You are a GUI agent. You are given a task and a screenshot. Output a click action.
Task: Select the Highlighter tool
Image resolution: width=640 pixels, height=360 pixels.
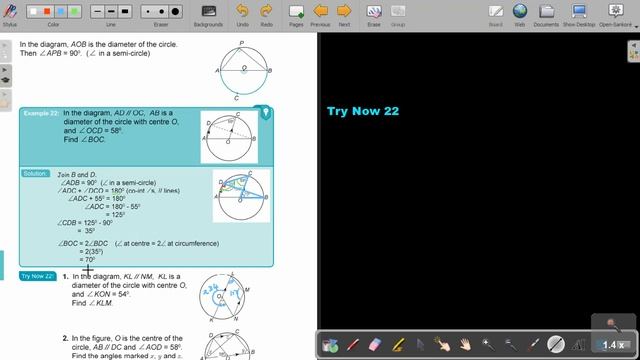[x=398, y=345]
